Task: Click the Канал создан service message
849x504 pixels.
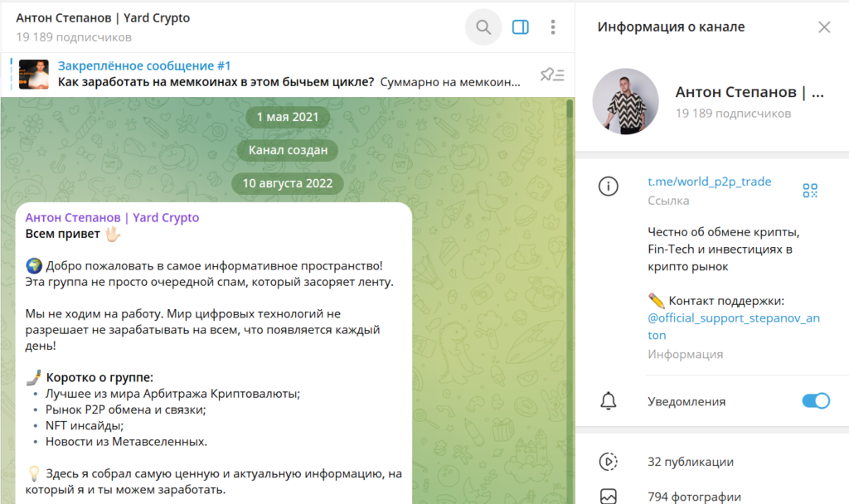Action: click(288, 150)
